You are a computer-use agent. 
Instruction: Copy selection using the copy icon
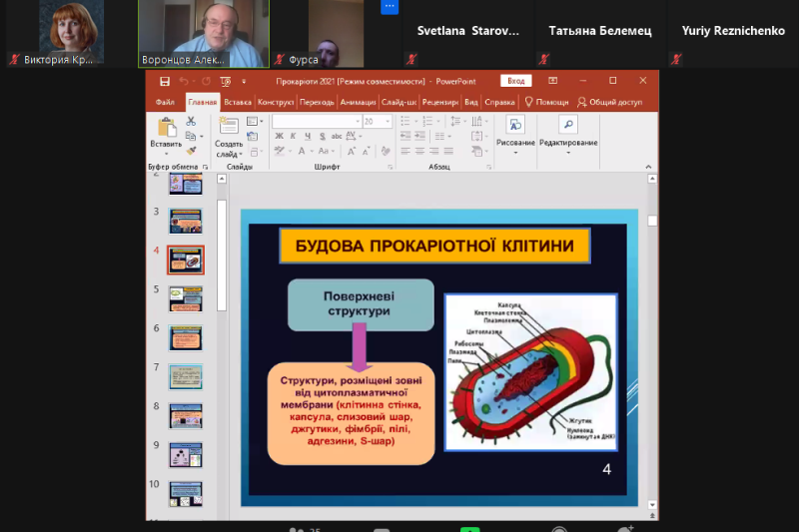point(191,136)
